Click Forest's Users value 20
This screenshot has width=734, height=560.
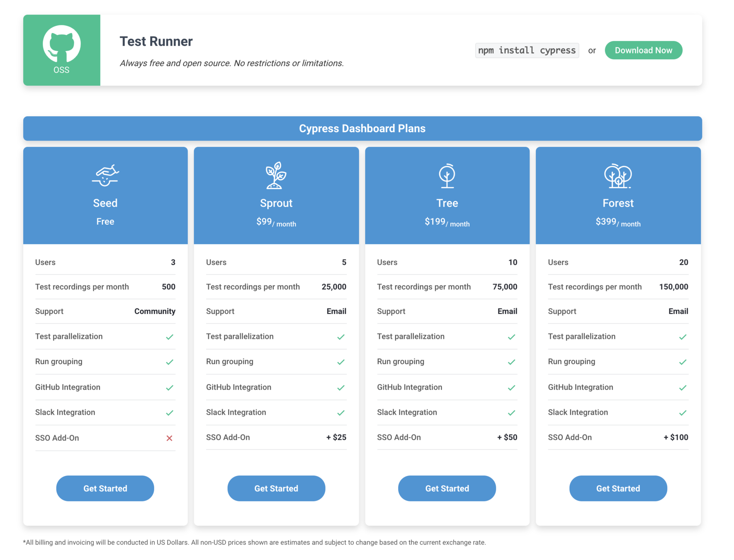684,262
